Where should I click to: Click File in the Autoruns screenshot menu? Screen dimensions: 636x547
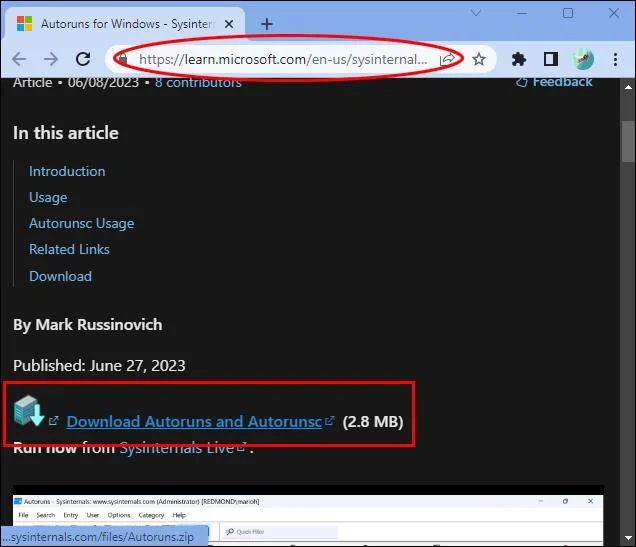click(x=23, y=515)
